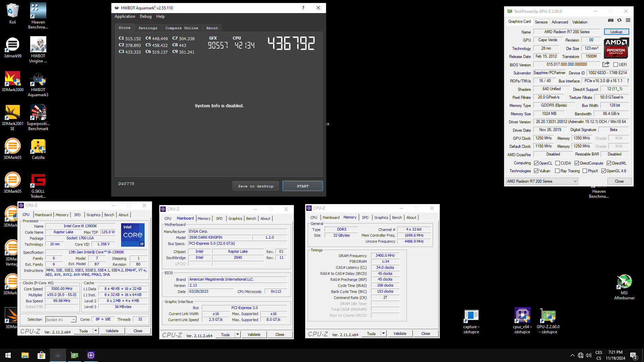Click Bus Interface question mark in GPU-Z
Viewport: 644px width, 362px height.
628,81
